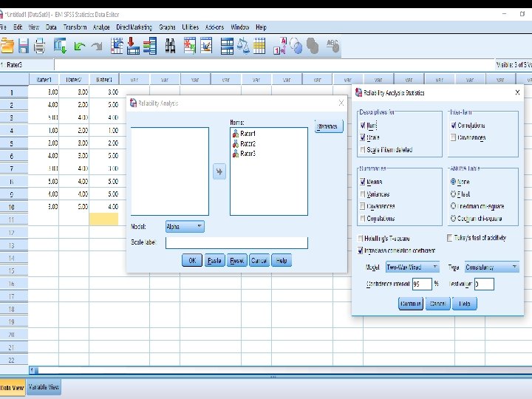The height and width of the screenshot is (399, 532).
Task: Open the Recall recently used dialogs icon
Action: 60,46
